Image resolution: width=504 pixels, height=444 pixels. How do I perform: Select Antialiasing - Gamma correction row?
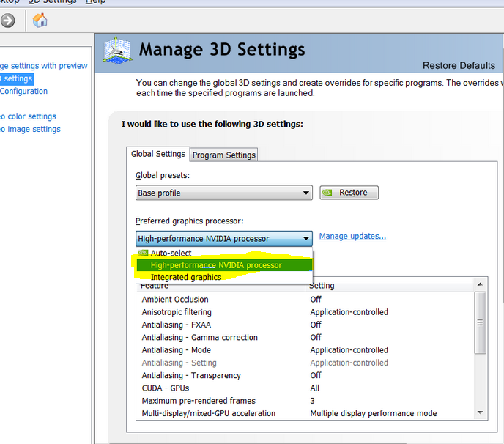pos(305,337)
